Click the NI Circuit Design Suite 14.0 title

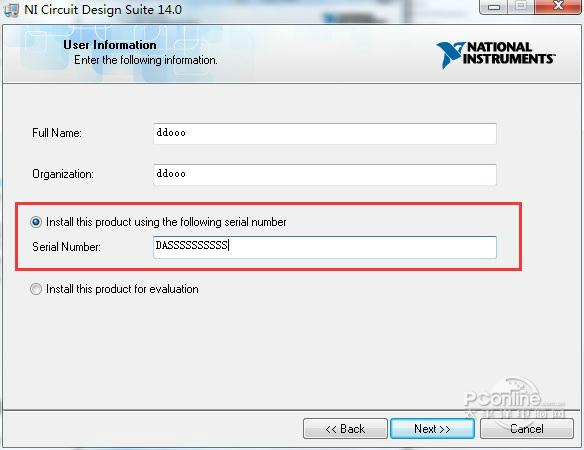[103, 10]
